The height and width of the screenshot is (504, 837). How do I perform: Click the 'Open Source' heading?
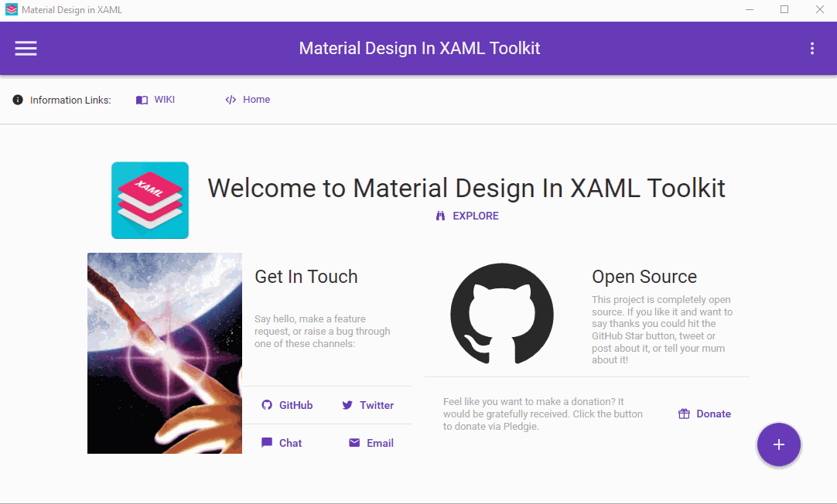pos(644,277)
